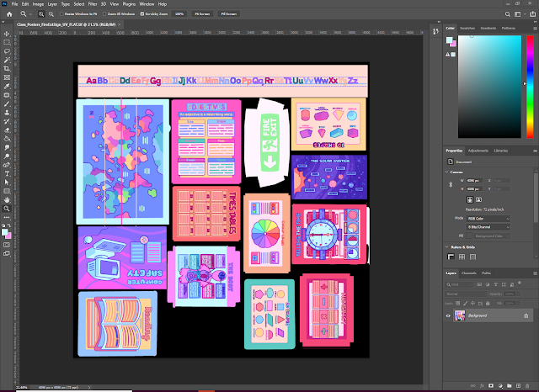Set canvas to landscape orientation
Viewport: 539px width, 392px height.
pyautogui.click(x=478, y=199)
